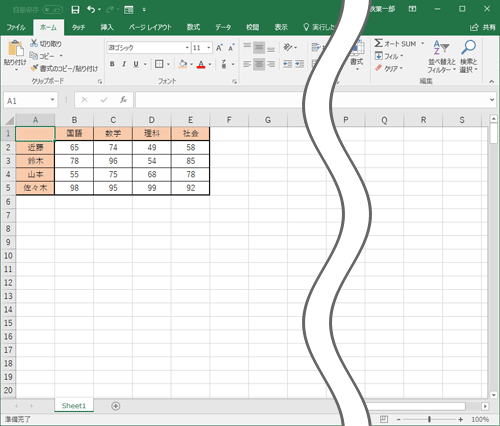Image resolution: width=500 pixels, height=426 pixels.
Task: Click the AutoSum sigma icon
Action: pyautogui.click(x=378, y=43)
